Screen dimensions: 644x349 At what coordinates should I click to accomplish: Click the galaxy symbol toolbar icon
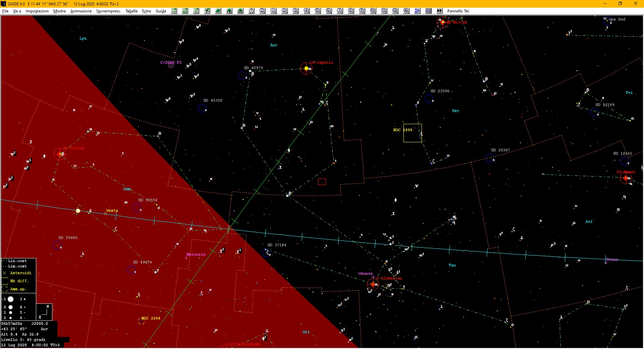(207, 11)
